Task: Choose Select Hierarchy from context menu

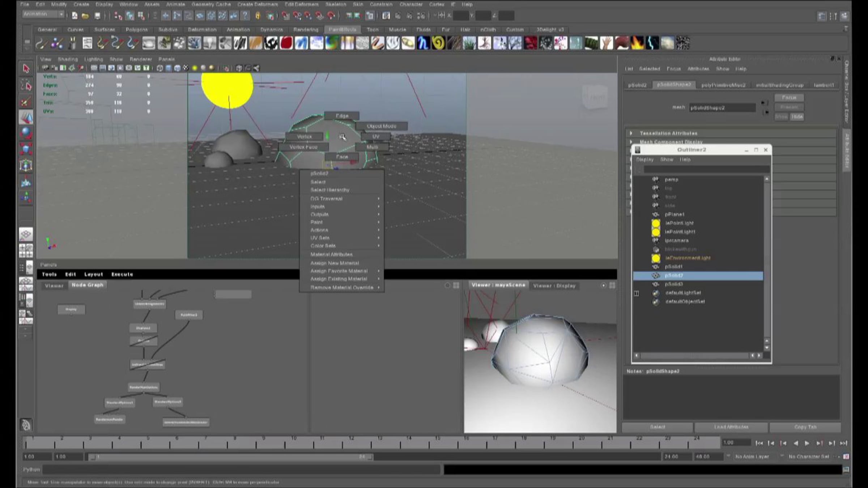Action: click(330, 190)
